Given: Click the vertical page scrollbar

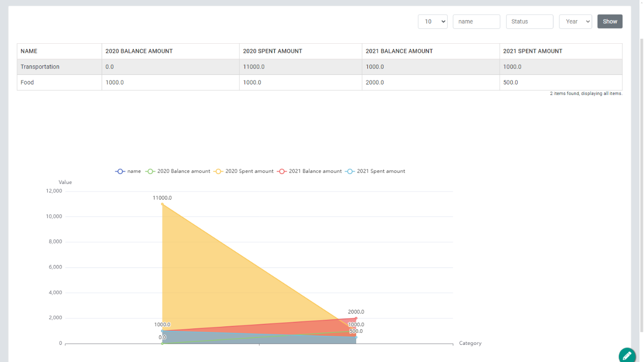Looking at the screenshot, I should (x=640, y=181).
